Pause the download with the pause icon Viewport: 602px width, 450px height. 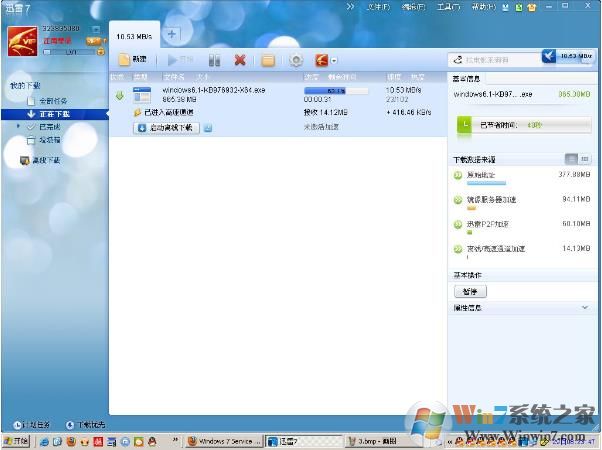point(214,61)
